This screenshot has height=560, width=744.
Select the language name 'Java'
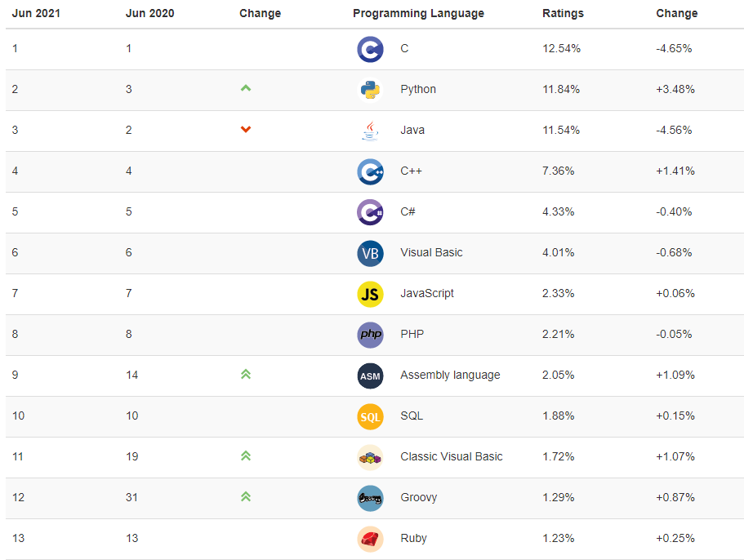[412, 130]
